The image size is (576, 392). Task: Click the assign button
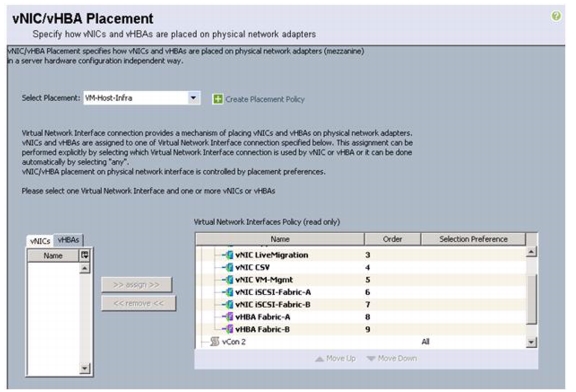tap(136, 285)
